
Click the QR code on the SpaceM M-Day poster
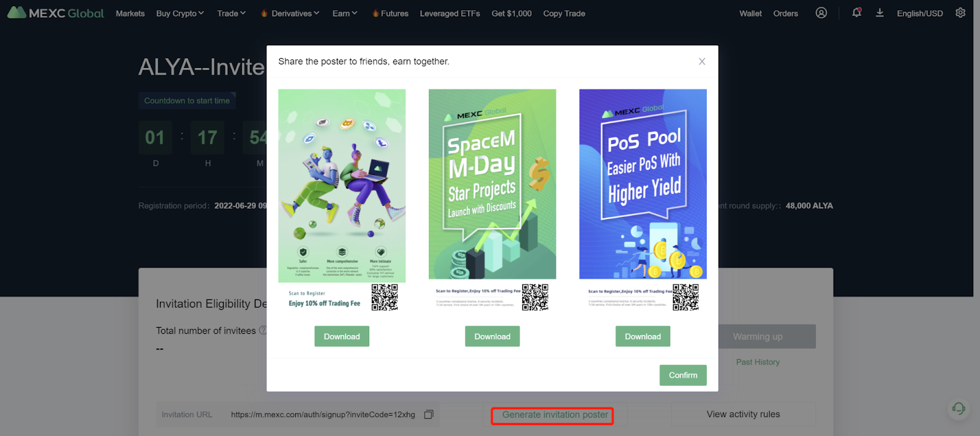535,297
